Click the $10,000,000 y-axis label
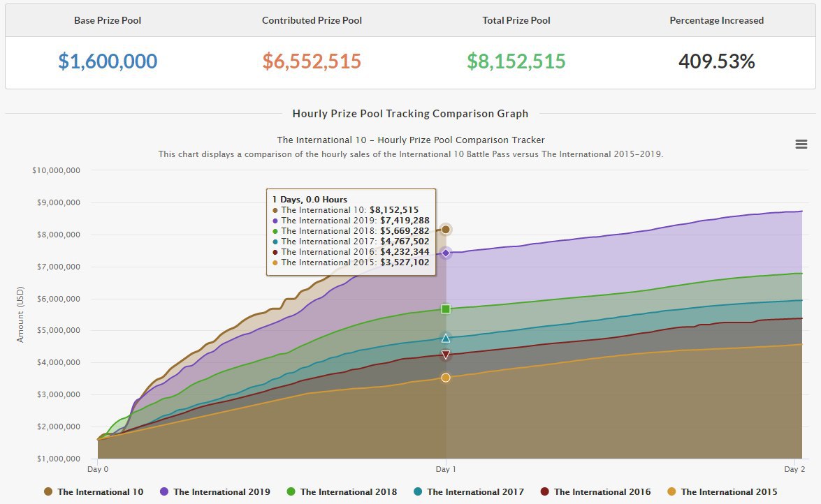Screen dimensions: 821x504 56,170
